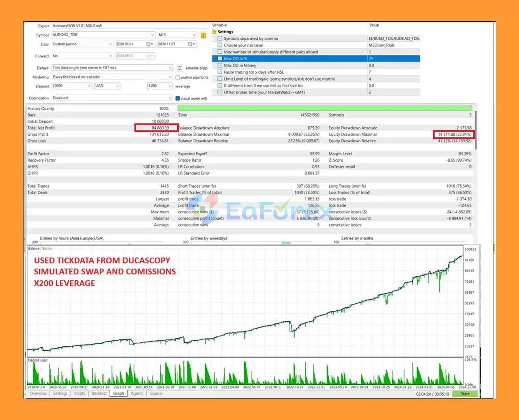
Task: Enable 'profit in pips' checkbox
Action: [x=178, y=77]
